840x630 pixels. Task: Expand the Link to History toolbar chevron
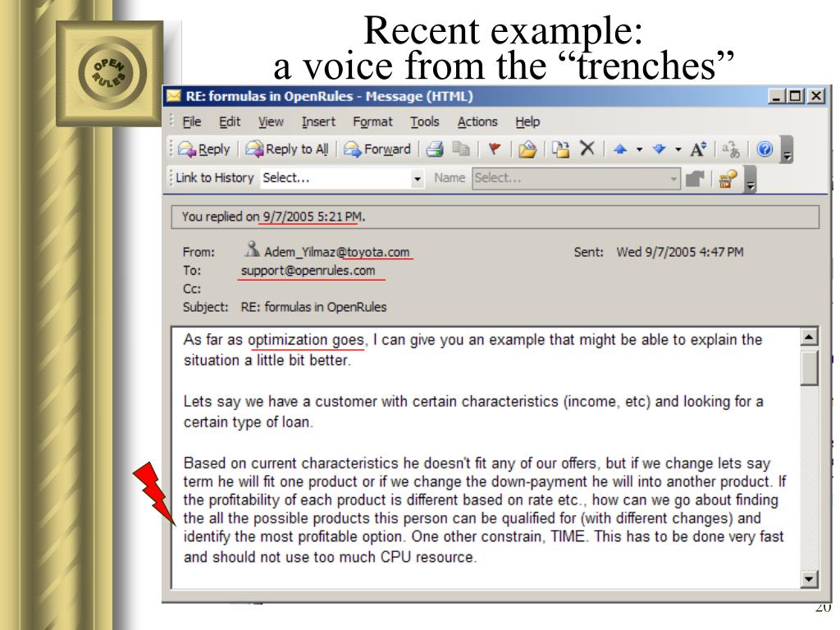pyautogui.click(x=751, y=180)
